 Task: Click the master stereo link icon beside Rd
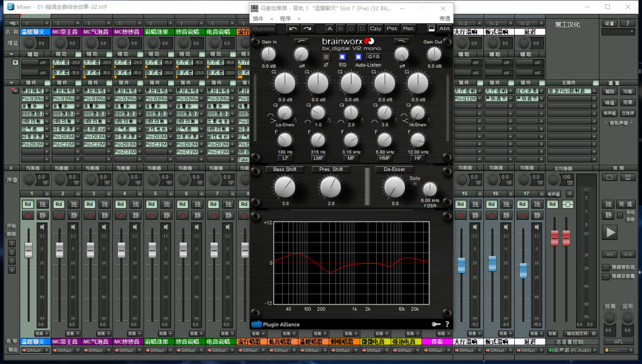coord(567,204)
